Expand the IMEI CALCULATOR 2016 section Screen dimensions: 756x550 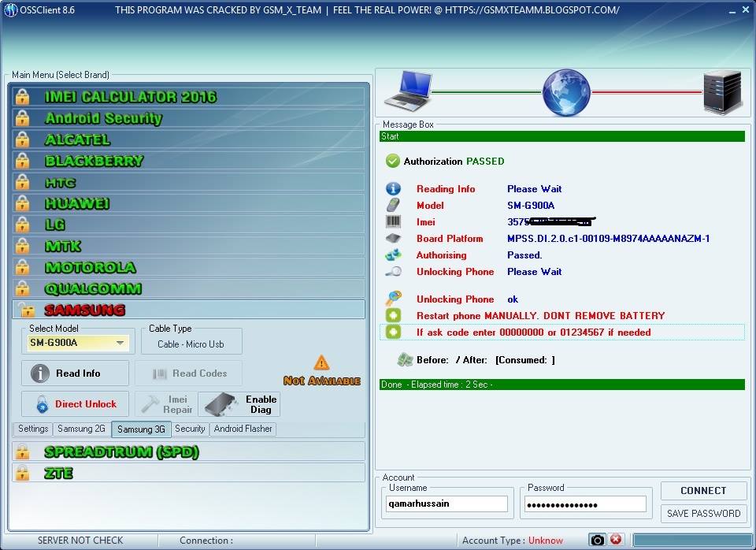point(188,96)
